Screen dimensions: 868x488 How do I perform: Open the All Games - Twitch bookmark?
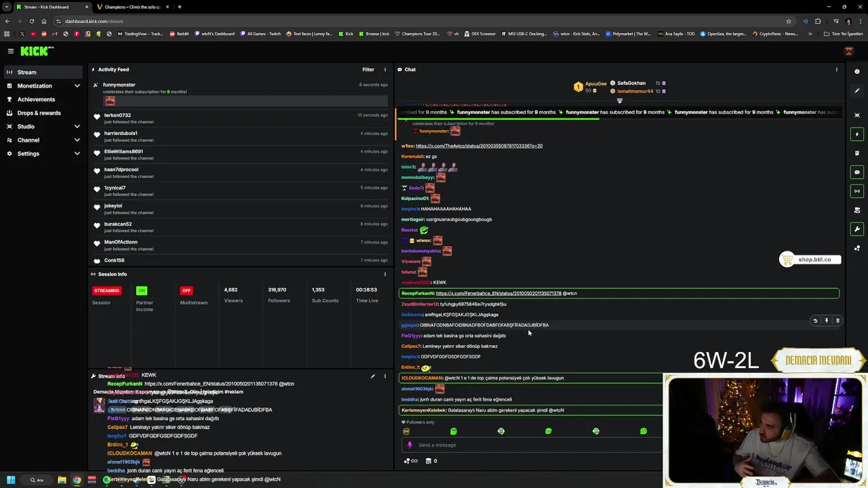point(260,34)
